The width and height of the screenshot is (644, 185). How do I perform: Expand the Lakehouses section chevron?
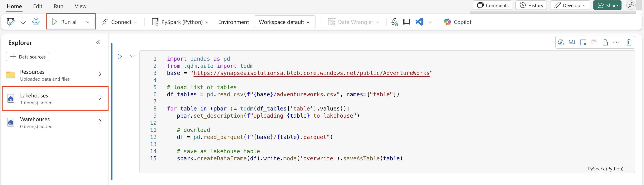[x=100, y=98]
